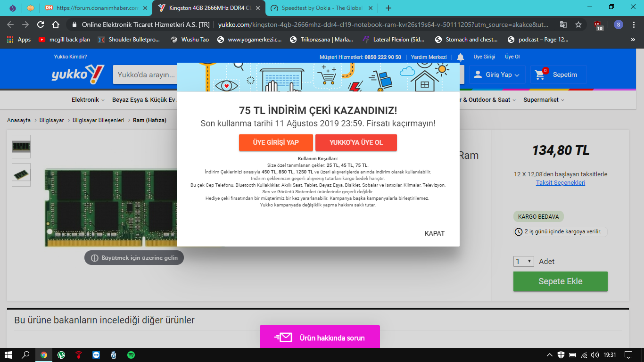Open uTorrent from taskbar
This screenshot has height=362, width=644.
(61, 355)
